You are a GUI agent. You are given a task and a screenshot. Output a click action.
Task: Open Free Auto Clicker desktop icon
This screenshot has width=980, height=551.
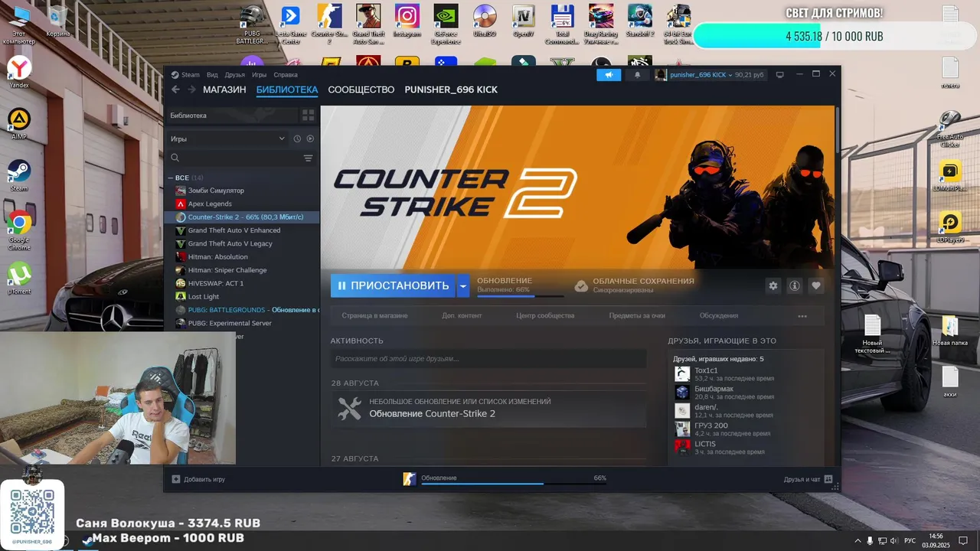949,129
